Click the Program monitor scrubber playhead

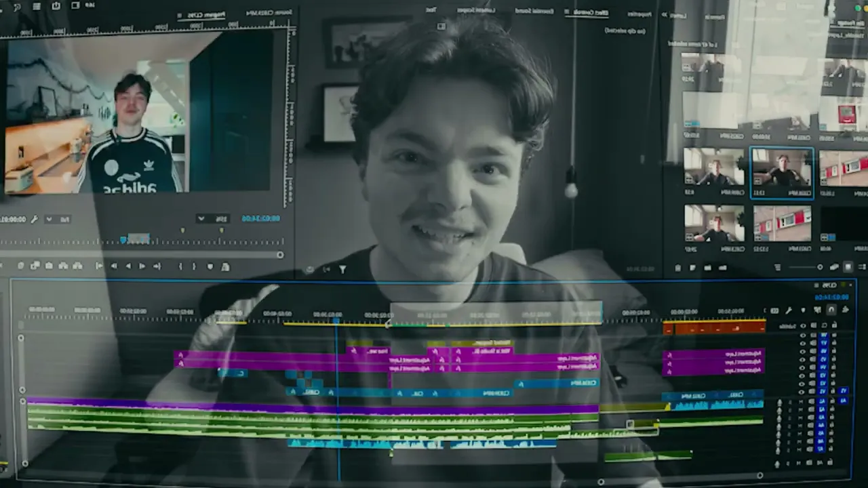click(123, 239)
